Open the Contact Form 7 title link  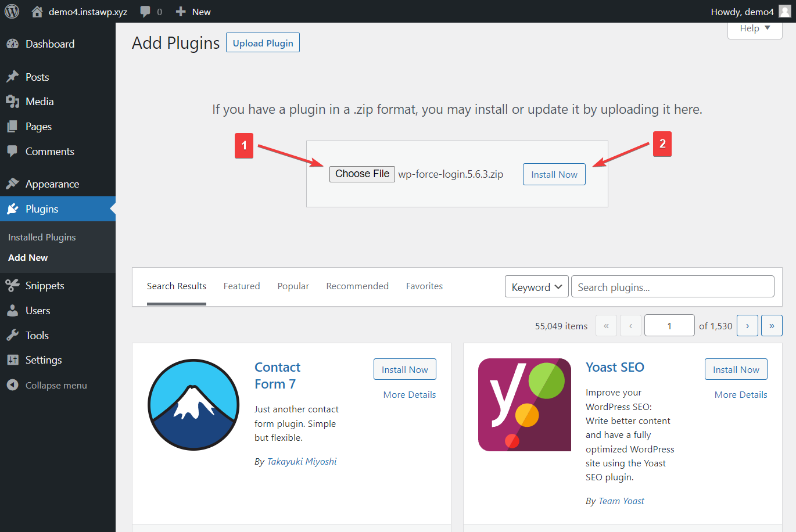[x=278, y=376]
